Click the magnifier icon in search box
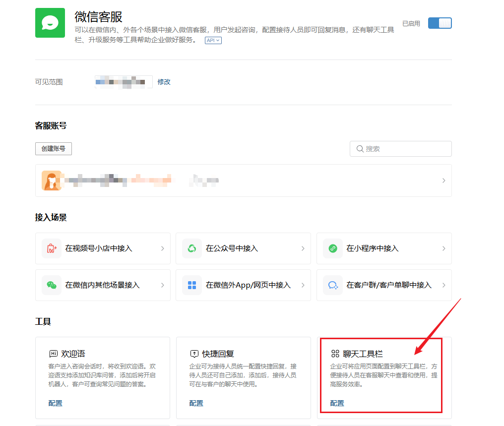504x426 pixels. pyautogui.click(x=360, y=149)
